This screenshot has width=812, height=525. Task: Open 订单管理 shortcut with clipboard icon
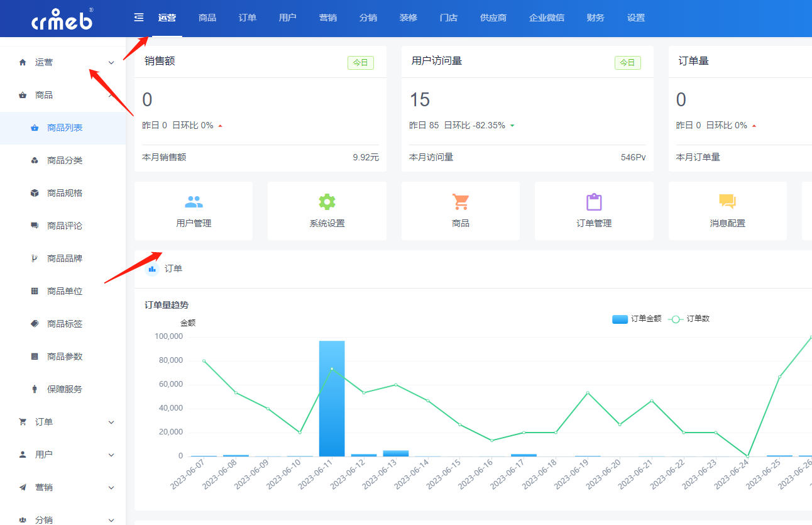[594, 211]
